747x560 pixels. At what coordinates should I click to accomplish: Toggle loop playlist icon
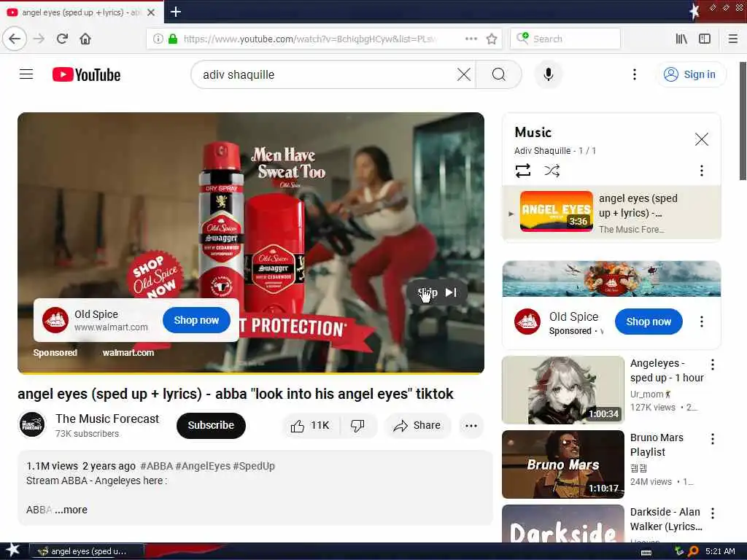(x=522, y=171)
